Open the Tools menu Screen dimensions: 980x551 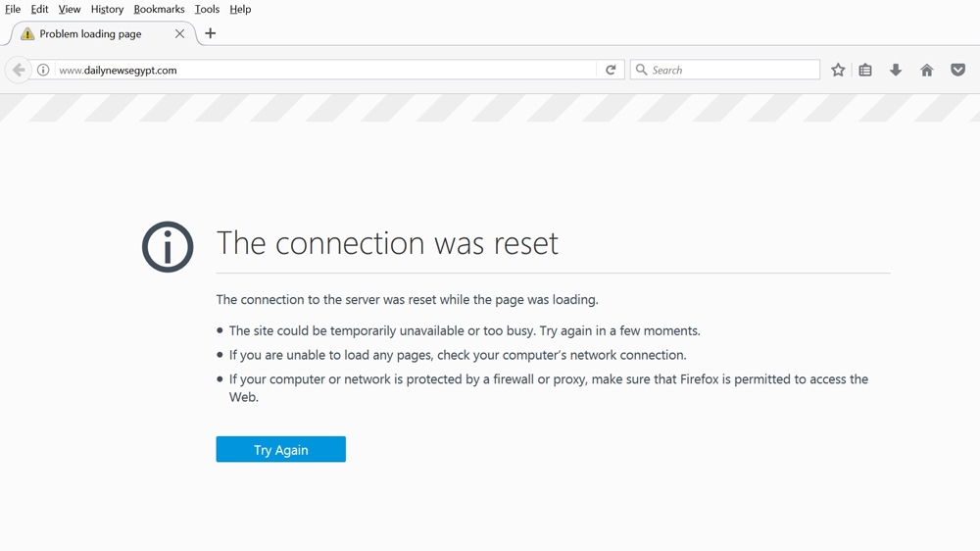tap(207, 9)
